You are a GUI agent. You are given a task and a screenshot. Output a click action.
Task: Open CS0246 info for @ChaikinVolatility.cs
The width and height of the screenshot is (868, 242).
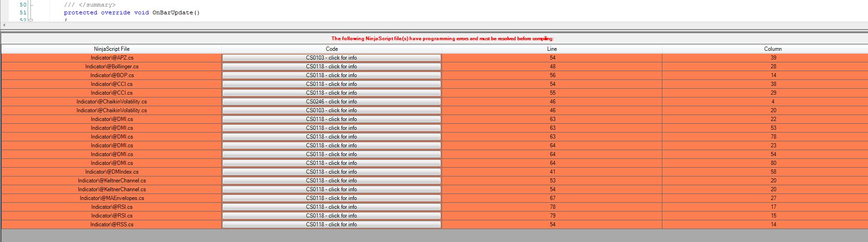[x=331, y=102]
